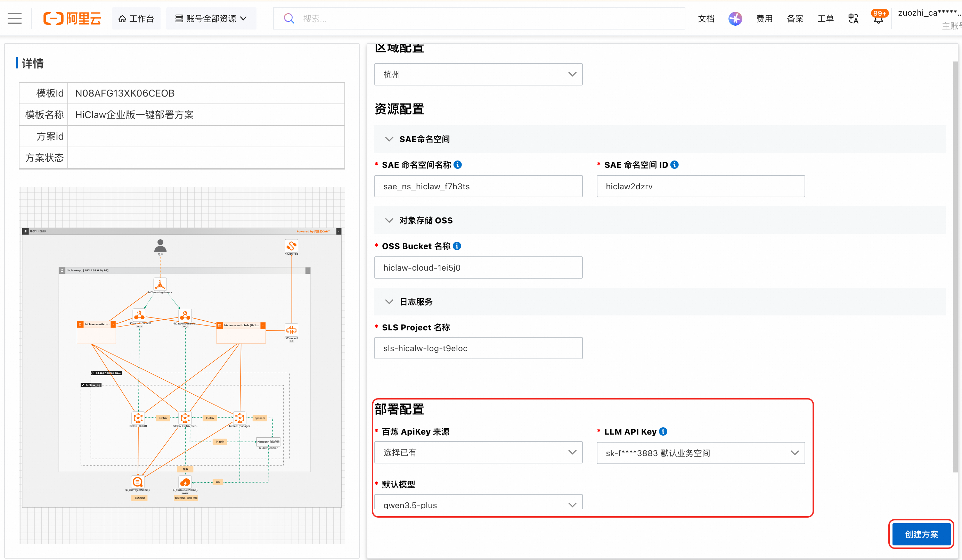This screenshot has width=962, height=560.
Task: Collapse the hiclaw-vpc container in diagram
Action: pyautogui.click(x=308, y=271)
